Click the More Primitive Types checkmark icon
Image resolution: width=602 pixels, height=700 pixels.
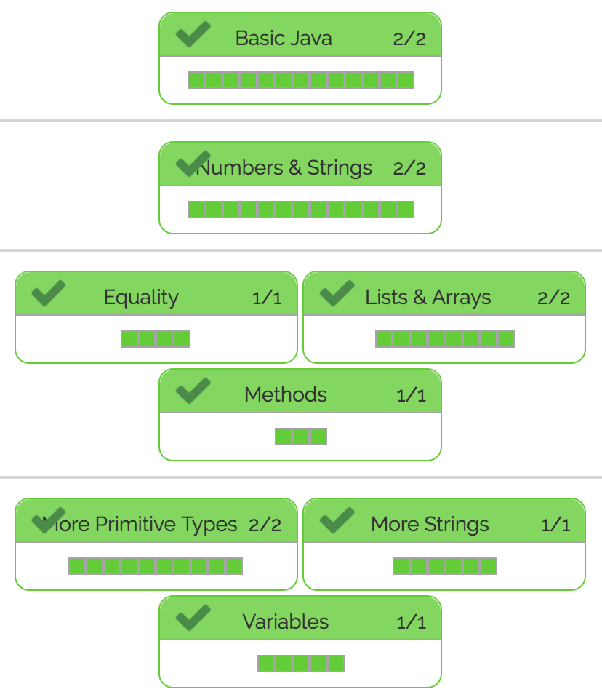[x=49, y=520]
